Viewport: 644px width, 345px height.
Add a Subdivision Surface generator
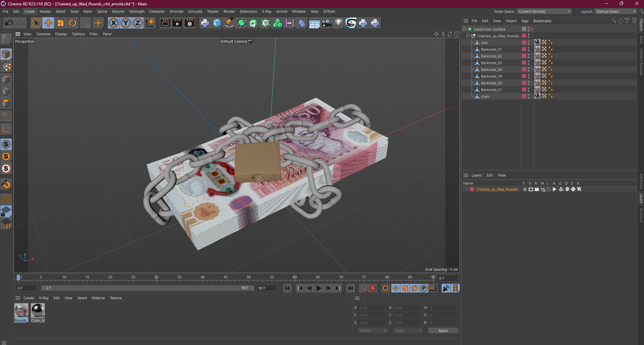(241, 23)
